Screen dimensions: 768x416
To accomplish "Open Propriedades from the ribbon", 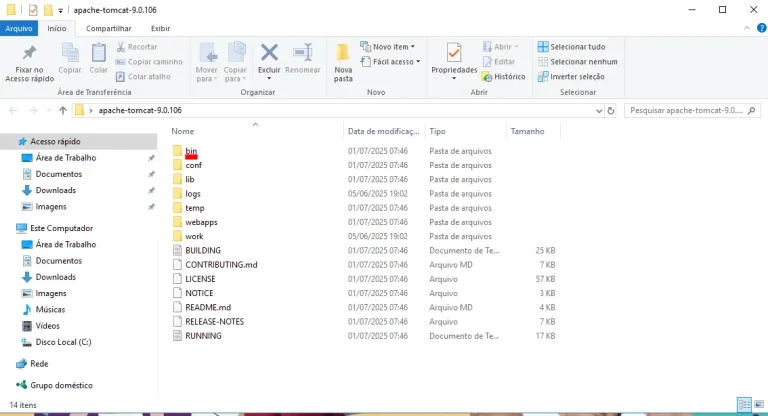I will pos(454,59).
